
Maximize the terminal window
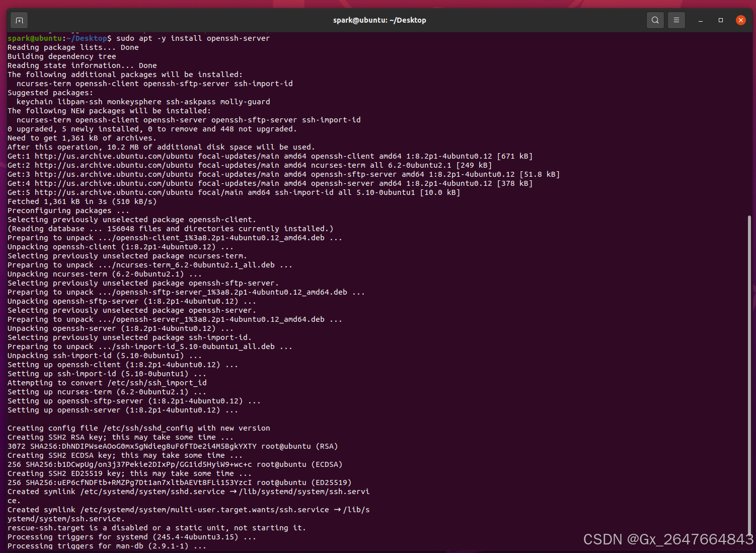point(720,20)
